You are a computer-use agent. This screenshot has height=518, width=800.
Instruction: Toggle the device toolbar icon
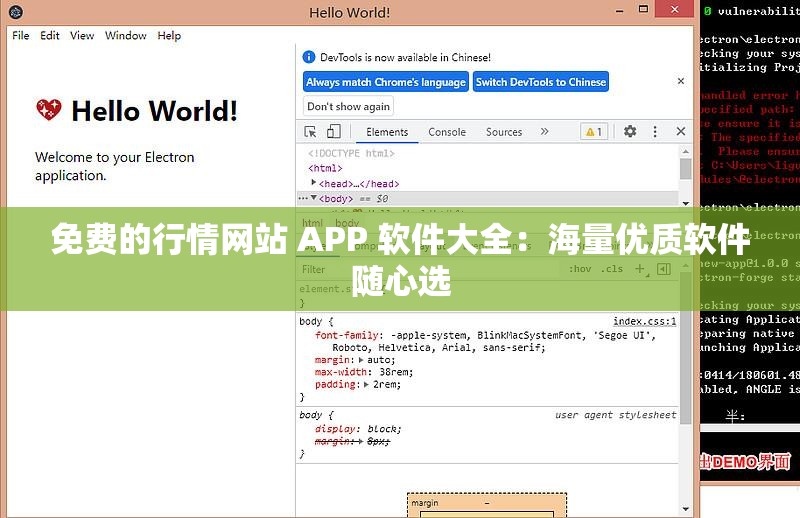coord(334,131)
